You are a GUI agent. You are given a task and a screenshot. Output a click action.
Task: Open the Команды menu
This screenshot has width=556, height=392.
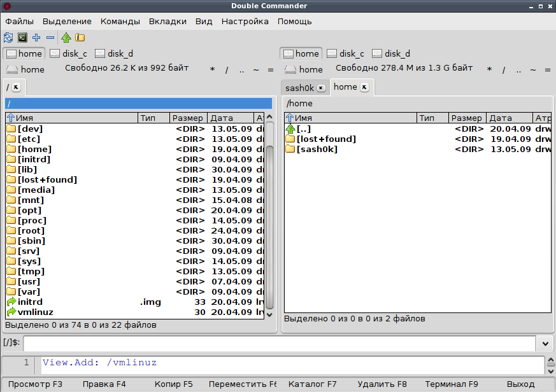tap(120, 21)
